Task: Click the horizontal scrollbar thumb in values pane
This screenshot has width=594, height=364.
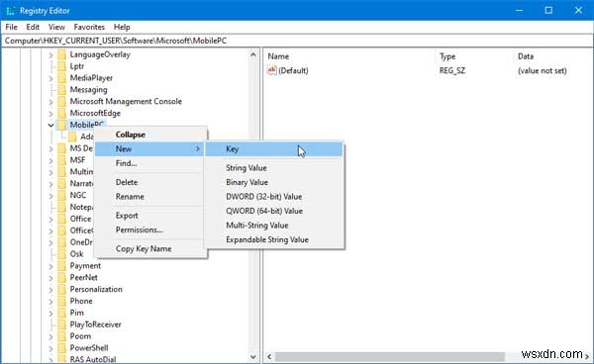Action: coord(390,356)
